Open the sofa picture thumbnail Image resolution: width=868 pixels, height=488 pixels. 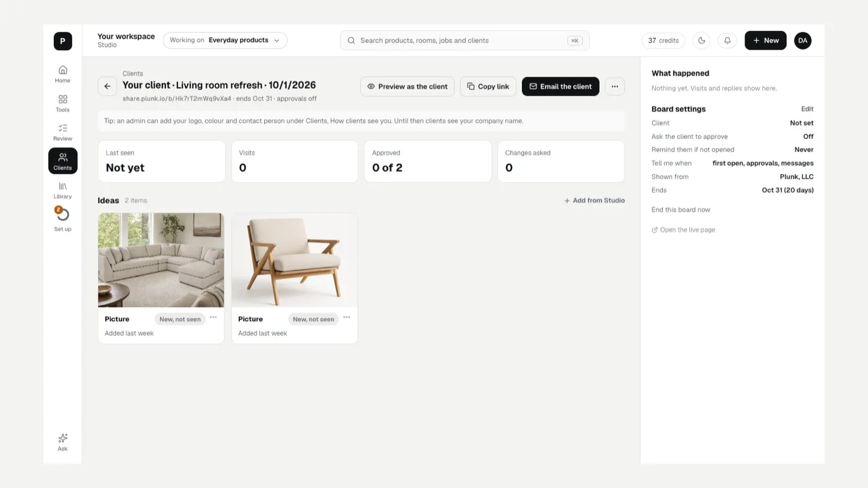161,260
